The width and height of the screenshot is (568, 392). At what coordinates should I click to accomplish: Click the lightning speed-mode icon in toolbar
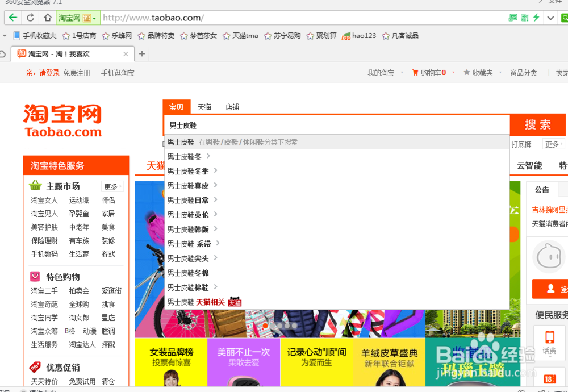coord(536,17)
